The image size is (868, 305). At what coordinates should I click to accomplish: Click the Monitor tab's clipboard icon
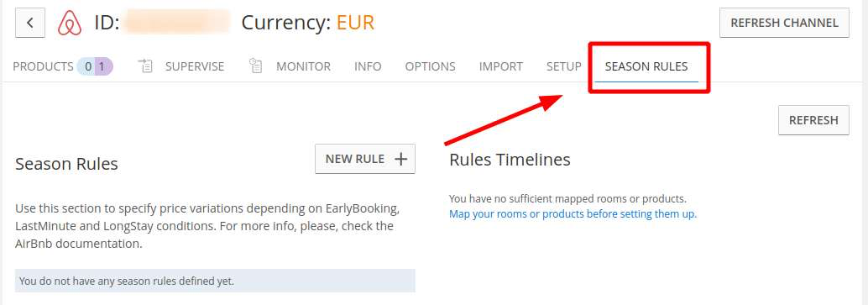tap(256, 66)
